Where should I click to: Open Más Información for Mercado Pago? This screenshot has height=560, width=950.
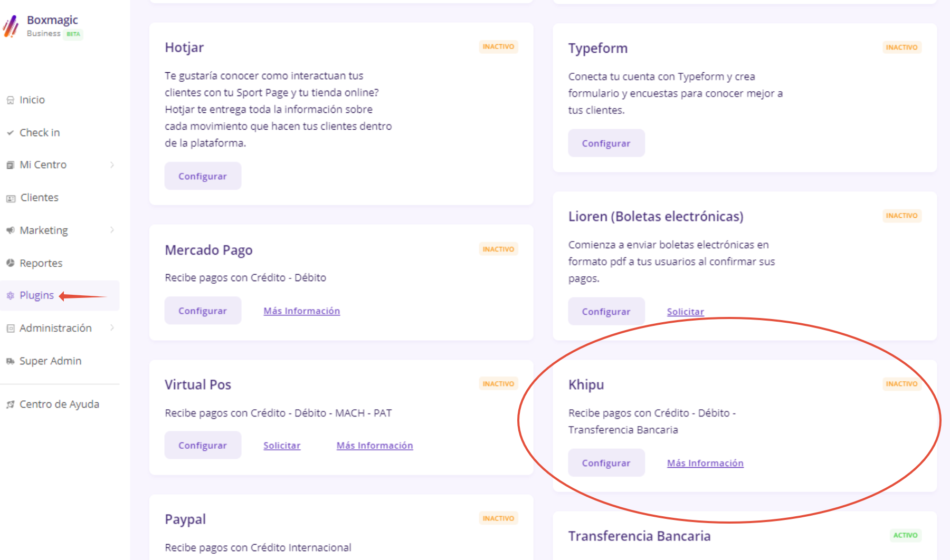tap(301, 311)
